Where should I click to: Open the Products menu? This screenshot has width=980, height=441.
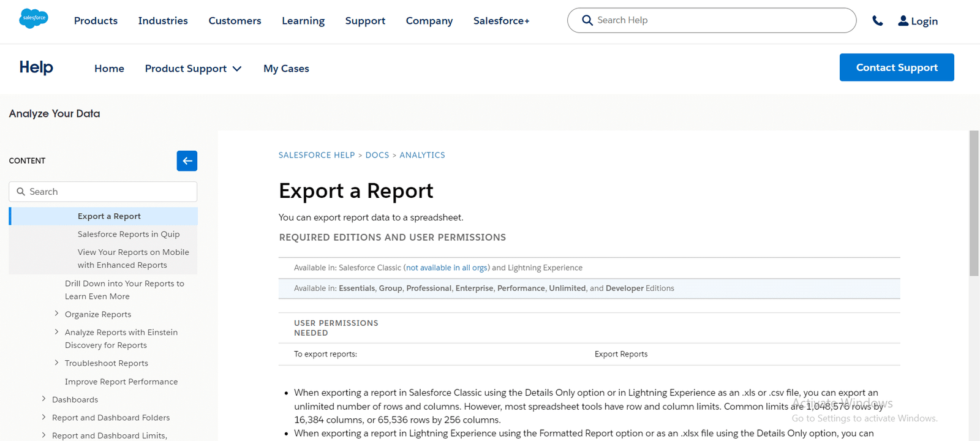pyautogui.click(x=96, y=21)
